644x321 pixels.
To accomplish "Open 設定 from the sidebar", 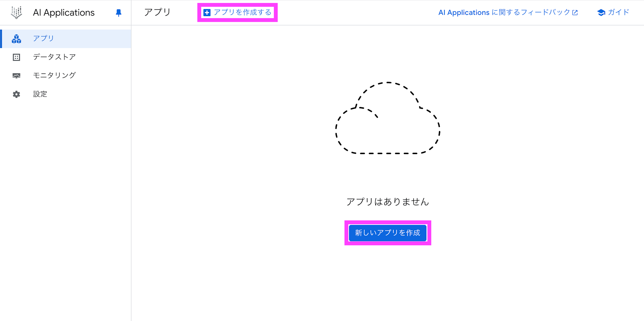I will [66, 94].
